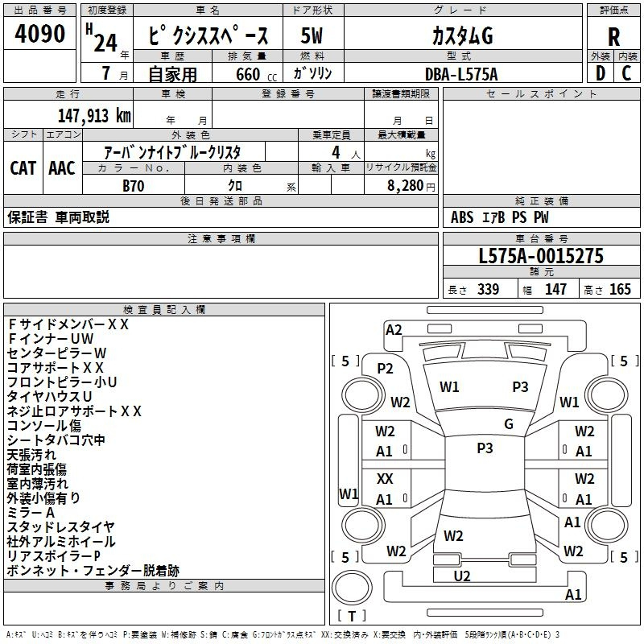
Task: Select the displacement value 660 cc
Action: (x=256, y=74)
